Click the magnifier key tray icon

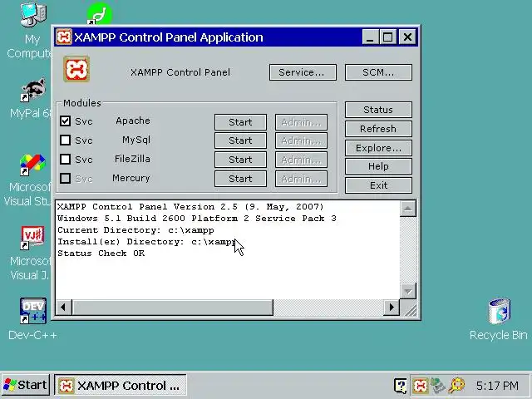click(x=456, y=386)
